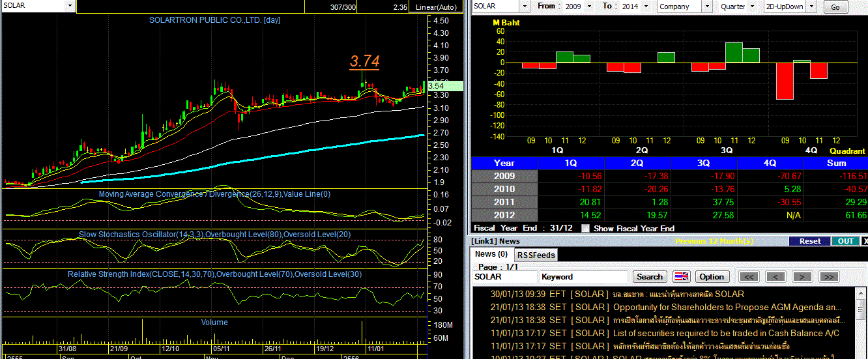Click the OUT button in the news header
Screen dimensions: 868x359
pos(845,241)
